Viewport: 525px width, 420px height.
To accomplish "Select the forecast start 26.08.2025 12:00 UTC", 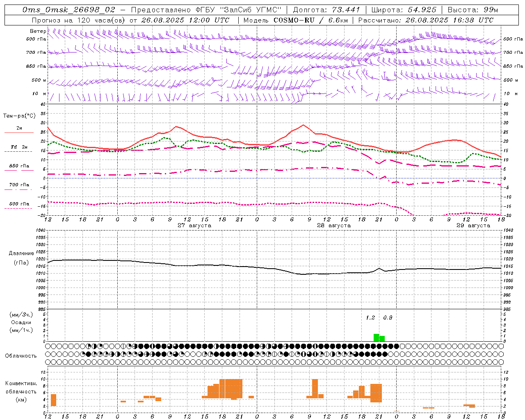I will [185, 20].
